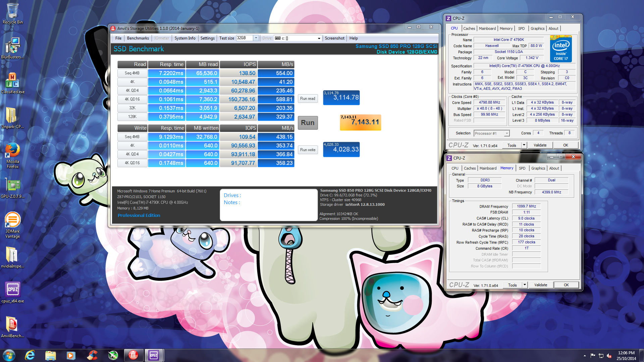
Task: Open the Mozilla Firefox desktop icon
Action: [12, 151]
